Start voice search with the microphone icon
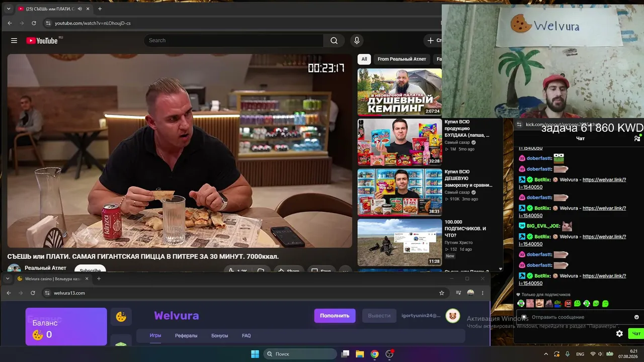 click(x=357, y=40)
